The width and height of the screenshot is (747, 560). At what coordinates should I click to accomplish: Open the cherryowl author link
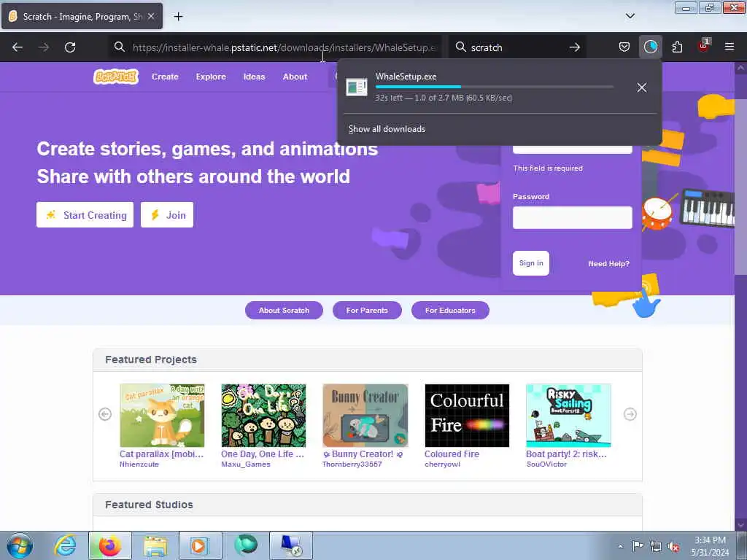pos(442,464)
